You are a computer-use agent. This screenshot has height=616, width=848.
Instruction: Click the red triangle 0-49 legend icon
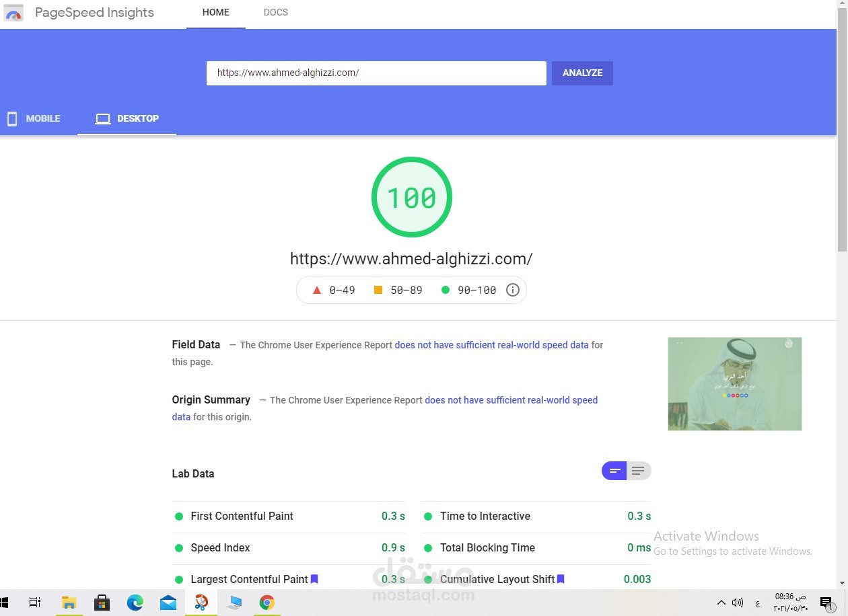click(x=316, y=290)
